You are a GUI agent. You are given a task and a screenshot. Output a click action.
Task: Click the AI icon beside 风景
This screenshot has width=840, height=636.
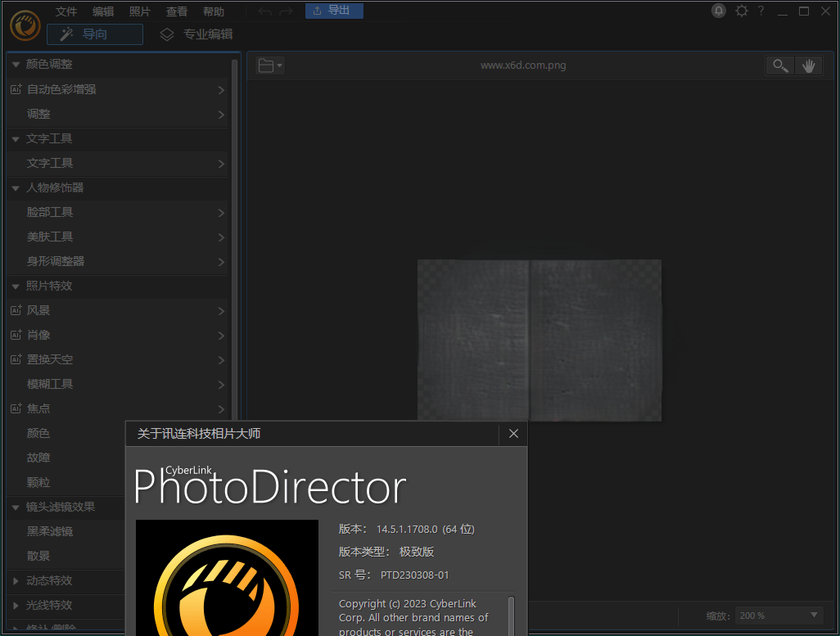click(x=16, y=309)
